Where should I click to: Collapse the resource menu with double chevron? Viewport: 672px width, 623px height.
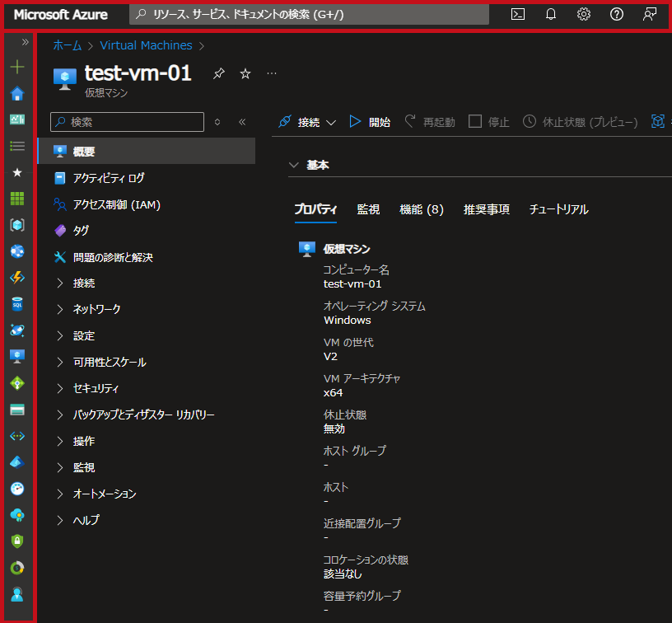point(242,122)
